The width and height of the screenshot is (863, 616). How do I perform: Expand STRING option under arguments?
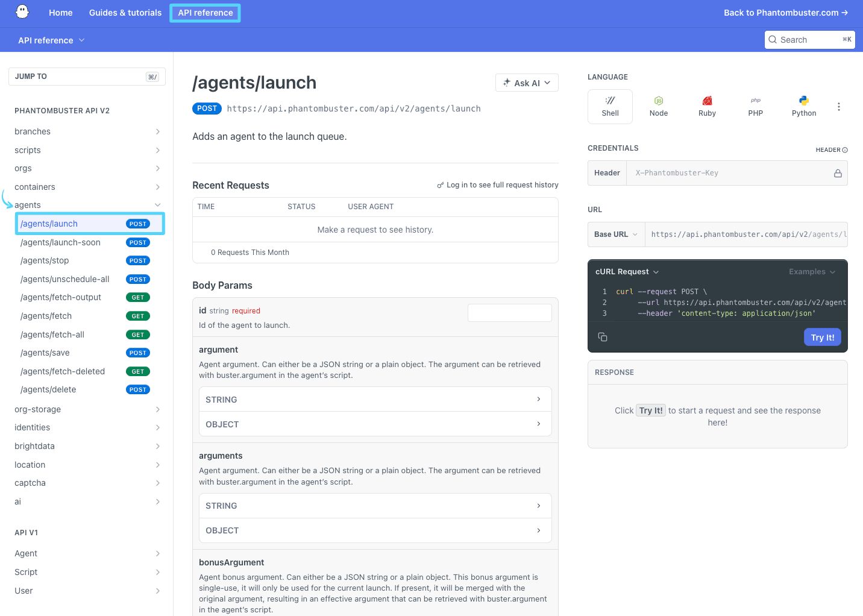[375, 506]
